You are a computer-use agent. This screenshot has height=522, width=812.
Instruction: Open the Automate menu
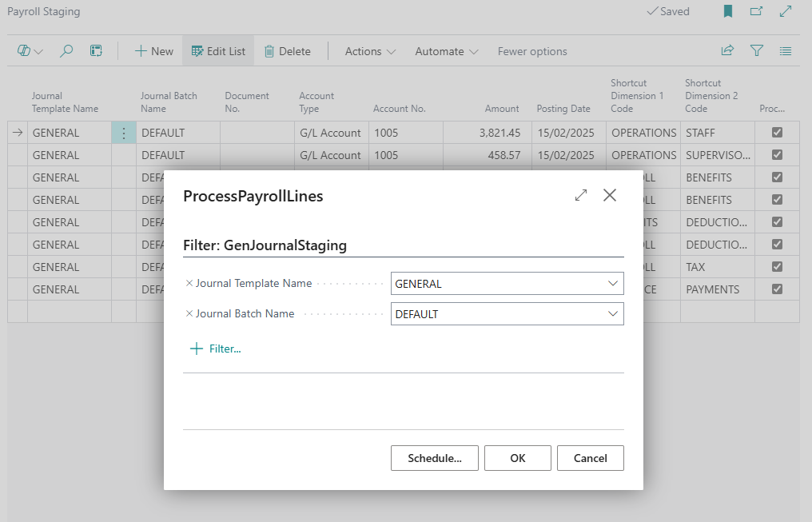(447, 50)
